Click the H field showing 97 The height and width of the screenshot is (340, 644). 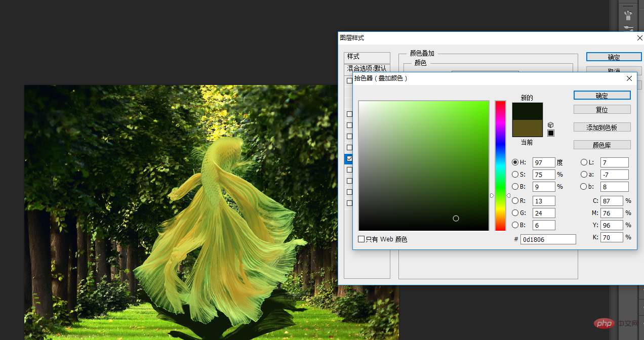[544, 162]
